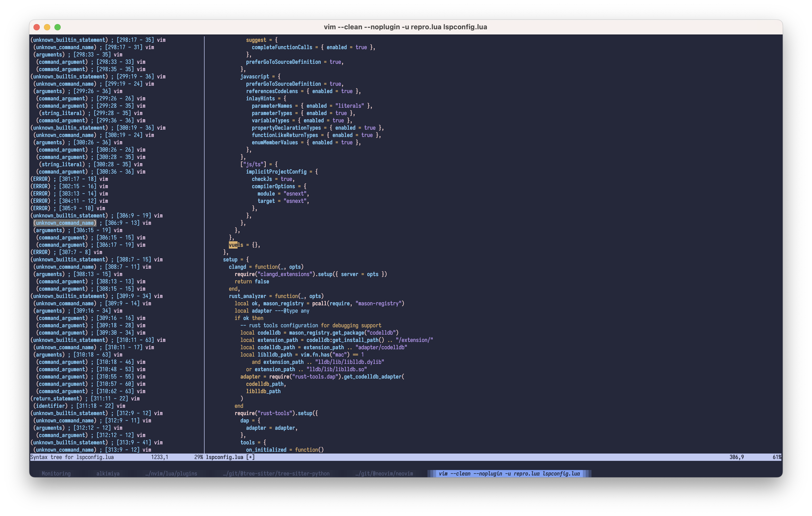Select the highlighted unknown_command_name tree node
812x516 pixels.
[x=64, y=223]
